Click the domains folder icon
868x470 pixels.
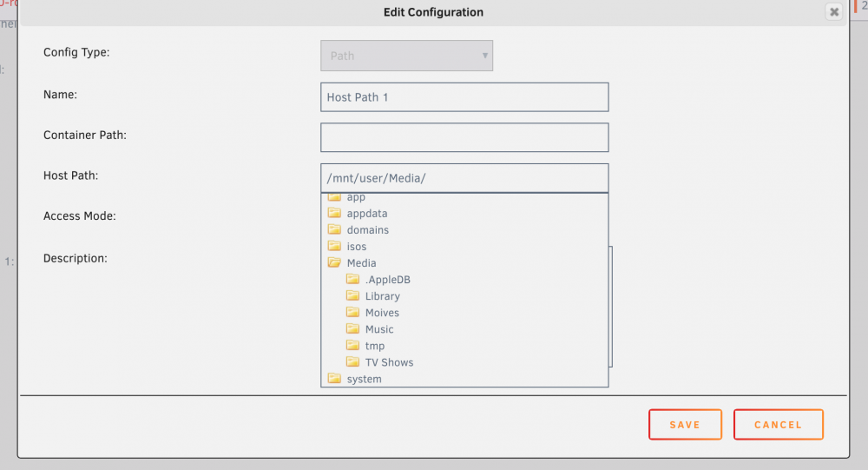334,229
